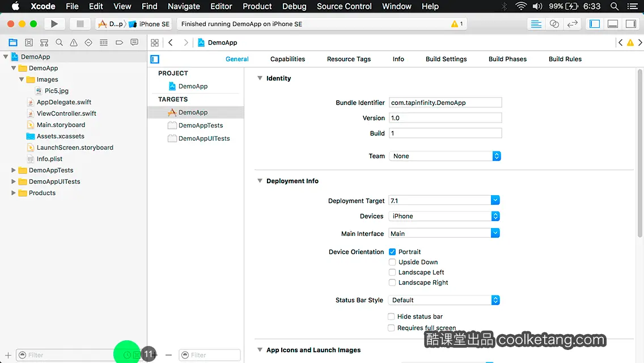Check Requires full screen option

pos(391,328)
